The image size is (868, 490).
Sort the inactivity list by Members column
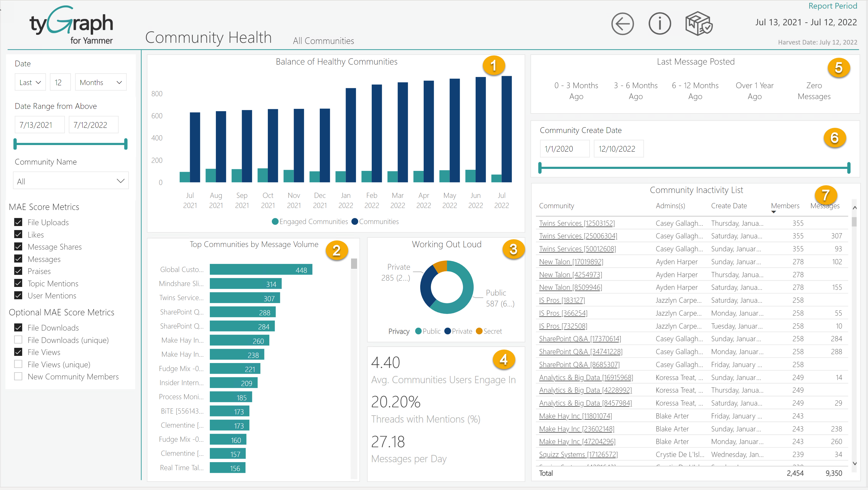785,206
